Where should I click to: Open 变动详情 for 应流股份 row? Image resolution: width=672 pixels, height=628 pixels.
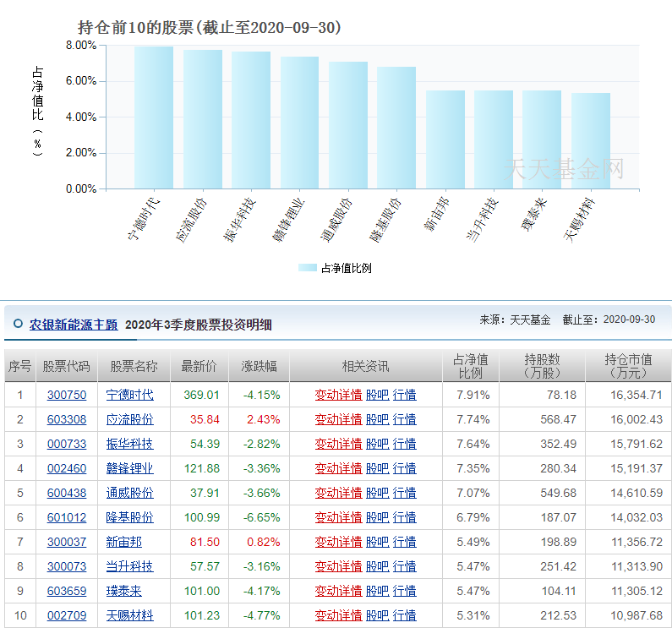point(339,419)
